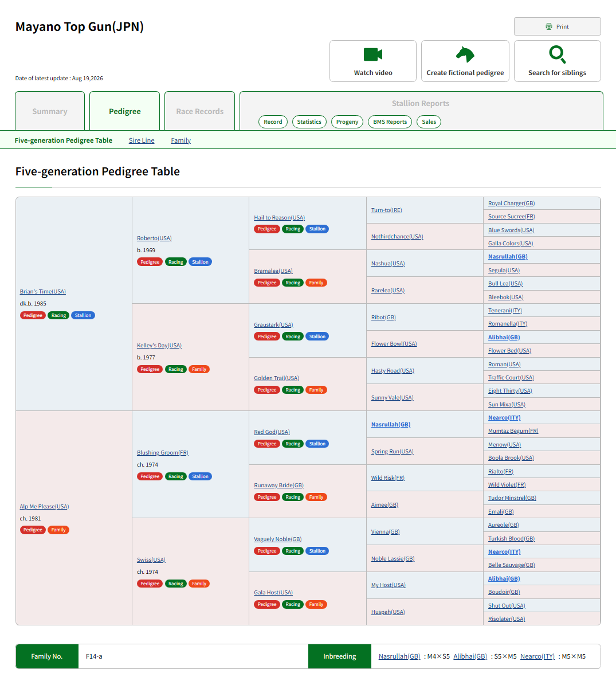
Task: Open Swiss(USA) link
Action: (x=151, y=559)
